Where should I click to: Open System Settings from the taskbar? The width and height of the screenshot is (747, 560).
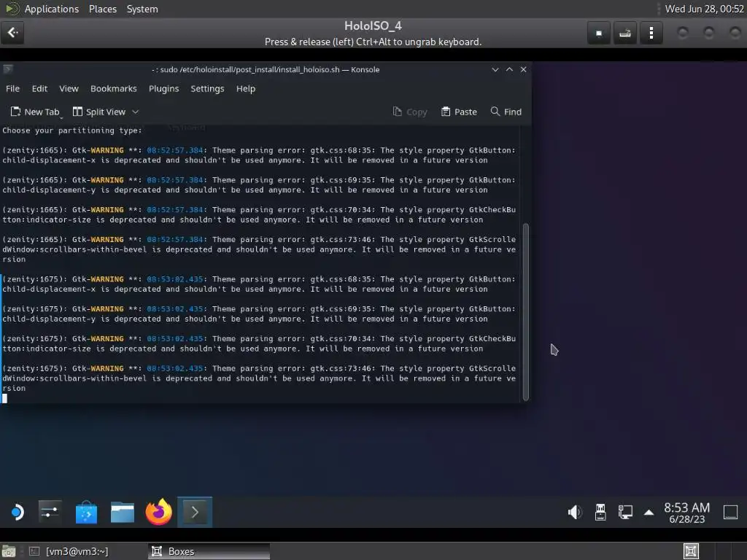(x=50, y=513)
